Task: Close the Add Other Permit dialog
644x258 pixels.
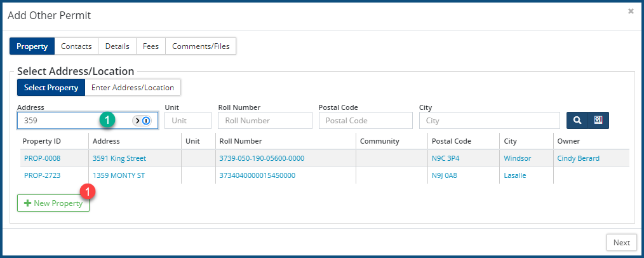Action: tap(631, 11)
